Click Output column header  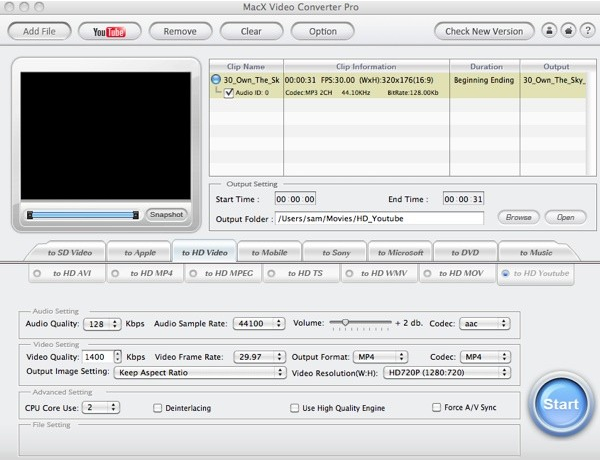coord(556,67)
